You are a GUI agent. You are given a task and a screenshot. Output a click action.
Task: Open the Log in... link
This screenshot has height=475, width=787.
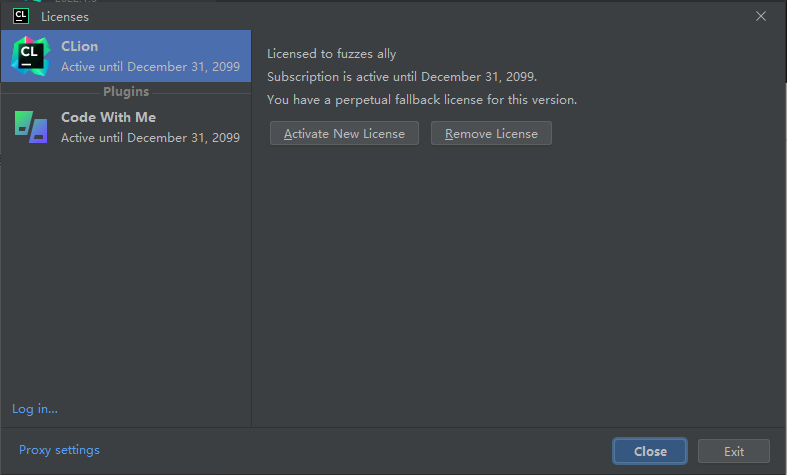click(x=35, y=408)
